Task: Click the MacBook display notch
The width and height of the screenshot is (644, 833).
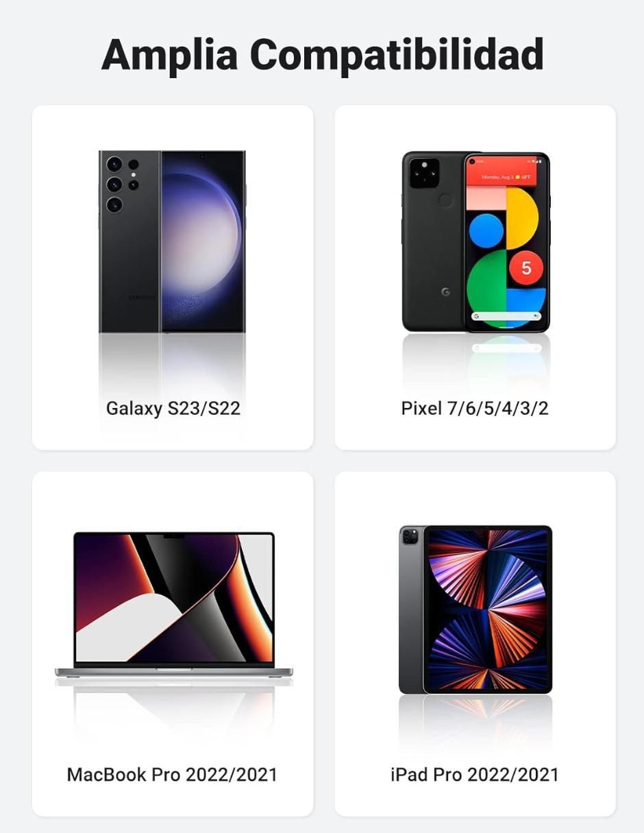Action: [173, 535]
